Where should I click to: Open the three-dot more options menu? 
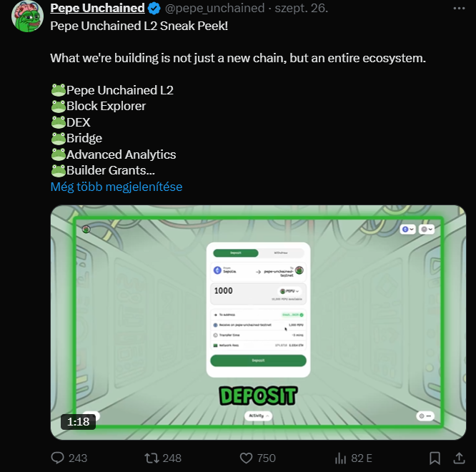pyautogui.click(x=459, y=8)
